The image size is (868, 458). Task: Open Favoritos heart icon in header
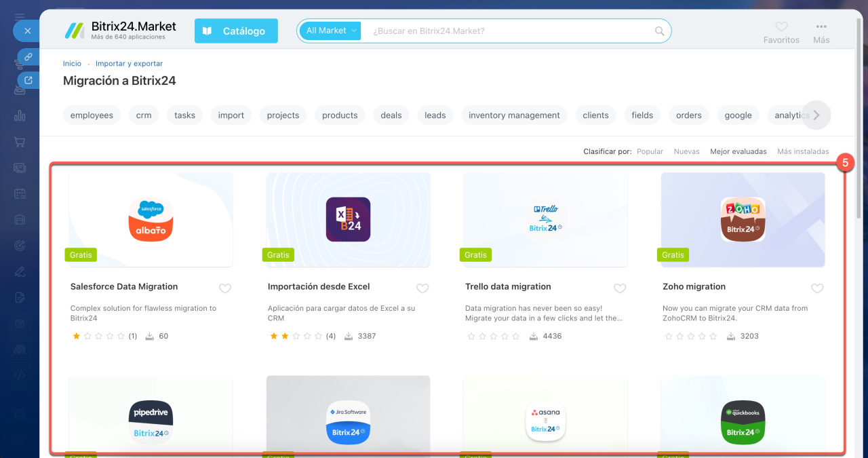(x=781, y=26)
